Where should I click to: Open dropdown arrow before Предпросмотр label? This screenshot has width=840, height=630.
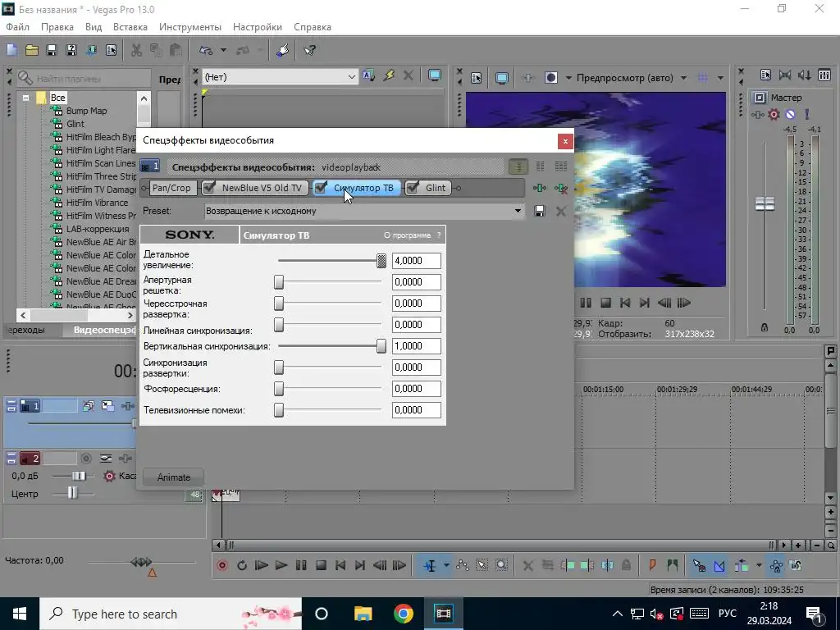click(568, 78)
